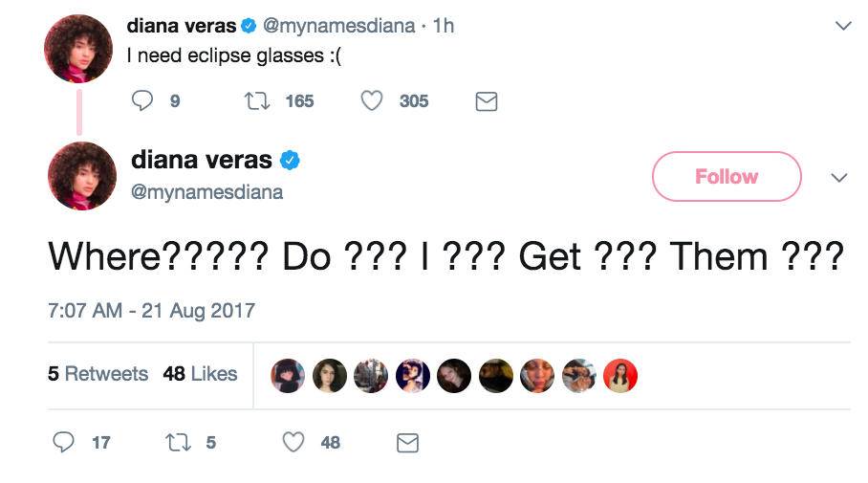Open last liker avatar with red background
This screenshot has width=868, height=483.
[620, 376]
